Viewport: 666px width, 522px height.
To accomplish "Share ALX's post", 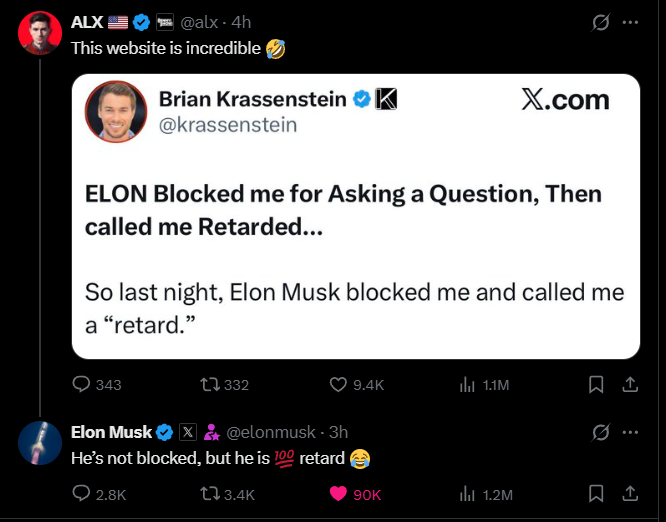I will tap(630, 385).
